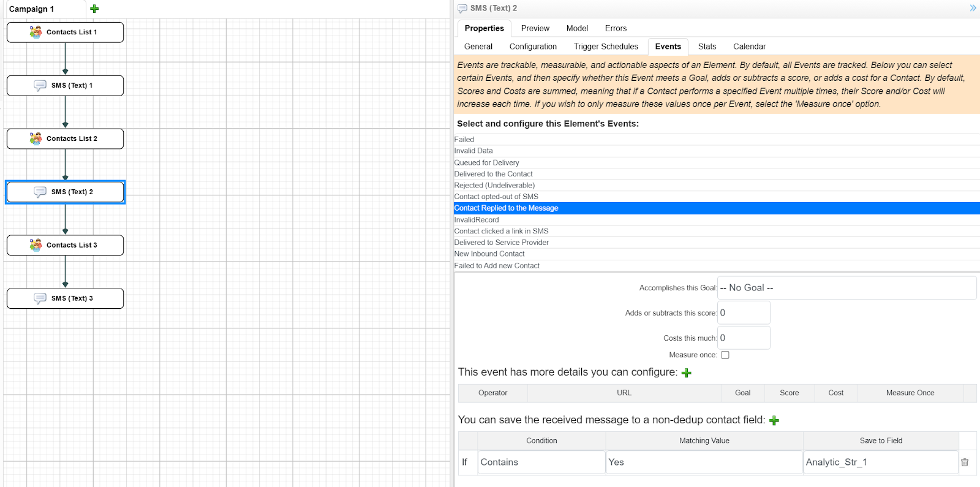Click the SMS (Text) 1 speech bubble icon
Viewport: 980px width, 487px height.
(40, 85)
